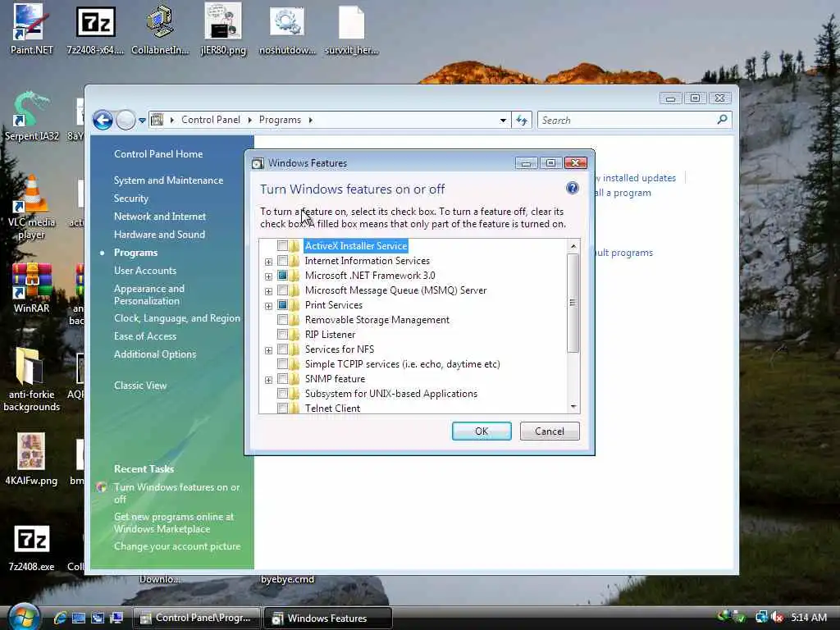Open the 7z2408.exe desktop icon
Image resolution: width=840 pixels, height=630 pixels.
pyautogui.click(x=31, y=547)
